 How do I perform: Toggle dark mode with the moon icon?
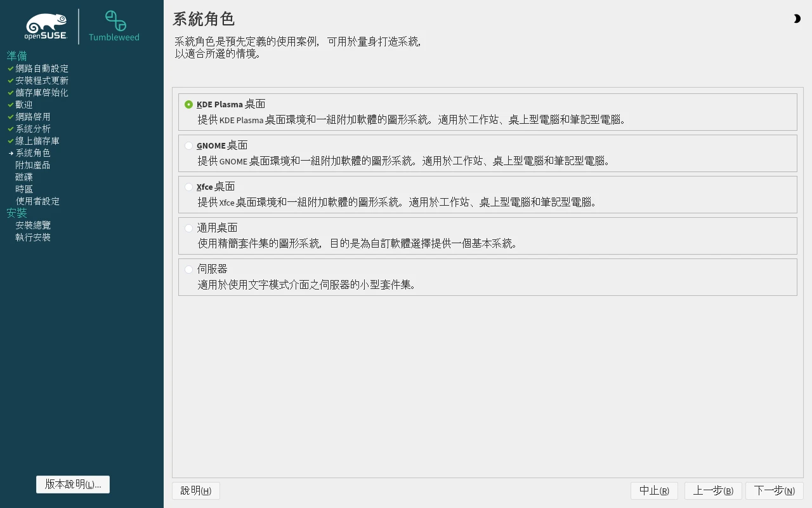pos(797,19)
